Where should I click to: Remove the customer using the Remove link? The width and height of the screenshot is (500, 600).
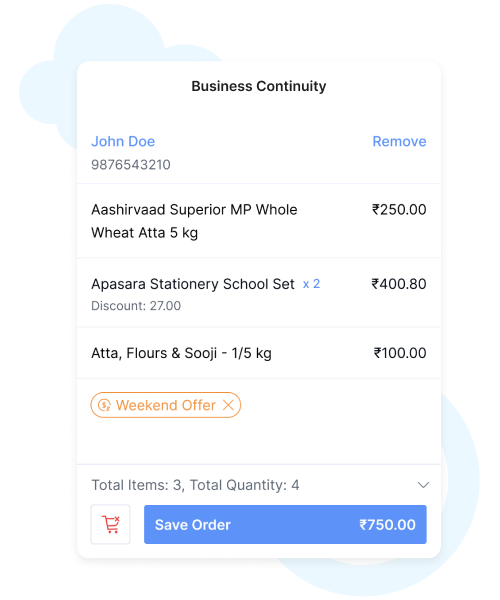399,141
